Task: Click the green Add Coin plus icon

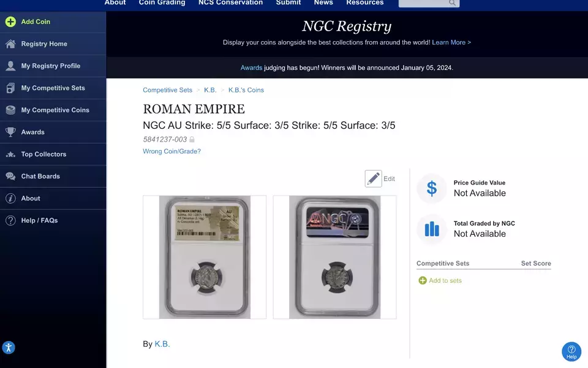Action: tap(10, 22)
